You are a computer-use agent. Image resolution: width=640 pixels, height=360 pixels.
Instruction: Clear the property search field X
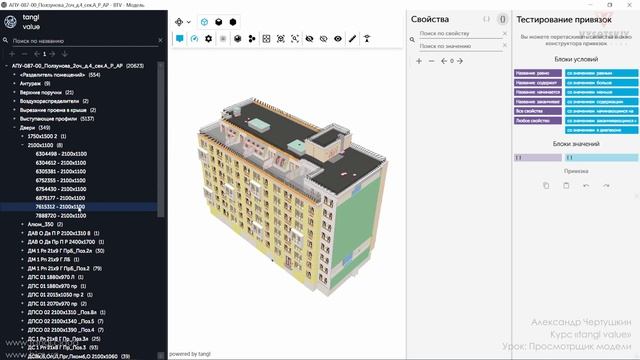coord(505,33)
